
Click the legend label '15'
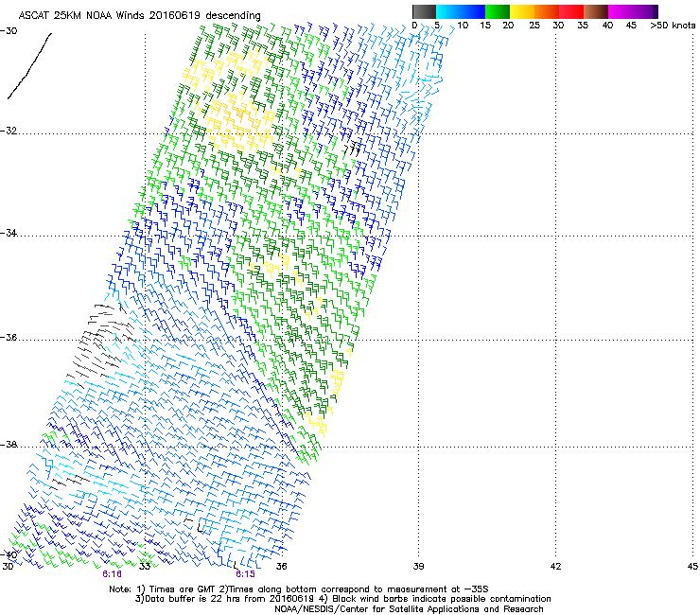click(x=485, y=26)
